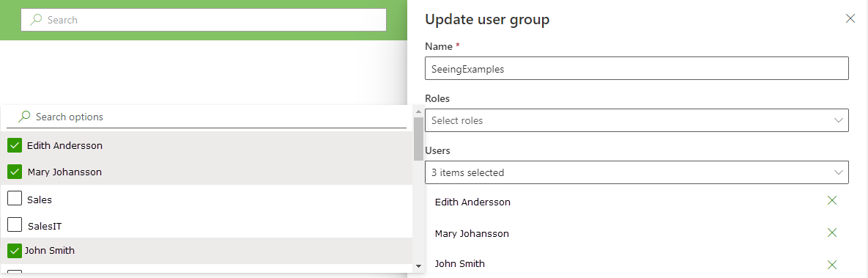Uncheck the Edith Andersson checkbox
868x278 pixels.
pyautogui.click(x=15, y=145)
